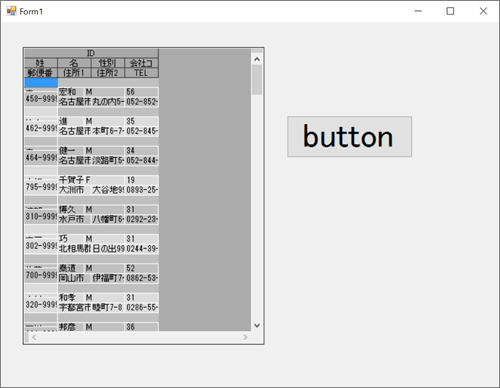Select the city cell 水戸市

pyautogui.click(x=75, y=219)
